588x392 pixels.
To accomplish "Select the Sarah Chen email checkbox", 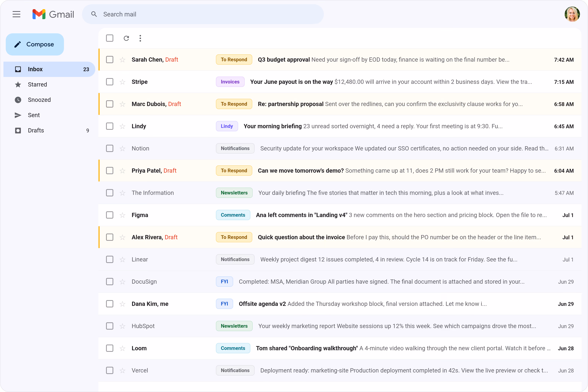I will 109,60.
